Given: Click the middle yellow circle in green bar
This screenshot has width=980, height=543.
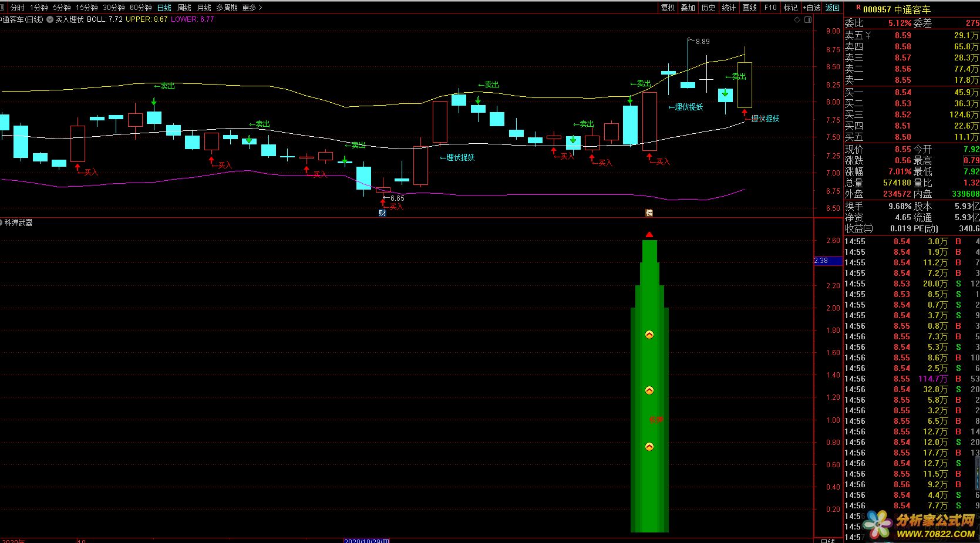Looking at the screenshot, I should pos(649,390).
